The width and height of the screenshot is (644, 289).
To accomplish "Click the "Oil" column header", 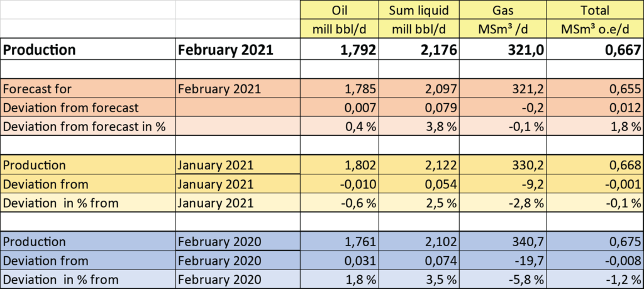I will pos(340,10).
